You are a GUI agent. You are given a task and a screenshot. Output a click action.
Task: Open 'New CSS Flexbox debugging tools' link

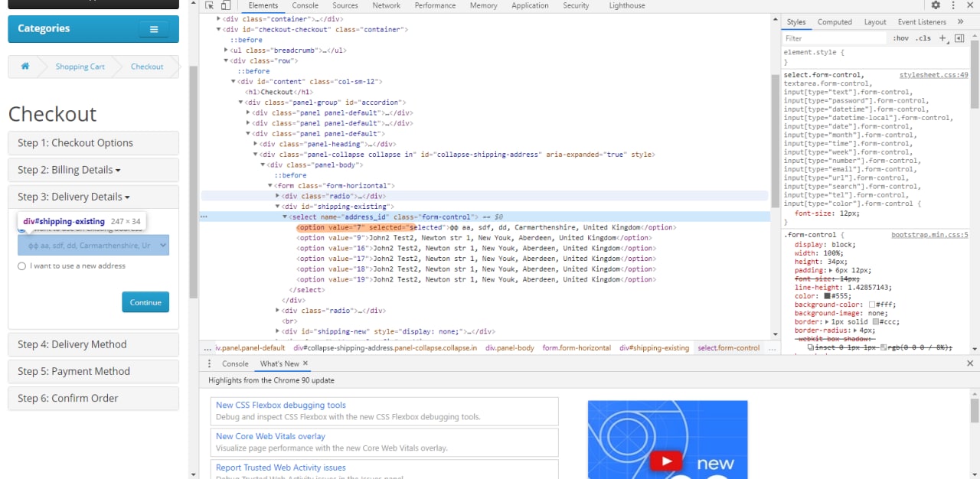tap(281, 406)
